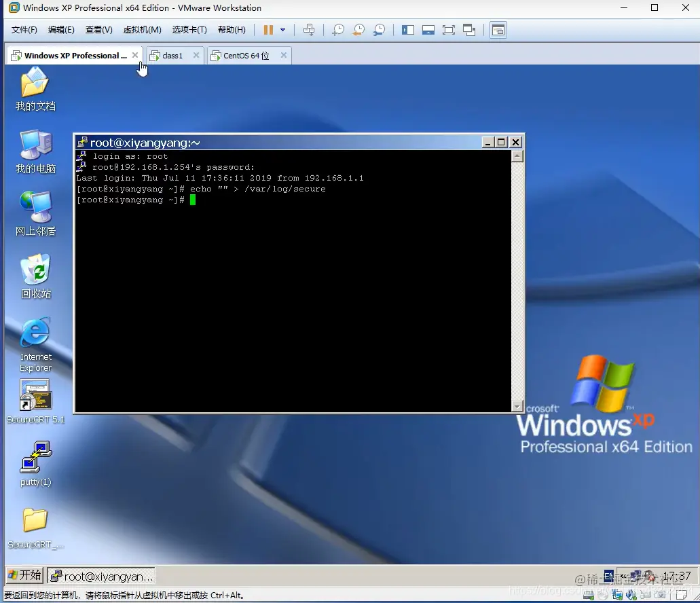The width and height of the screenshot is (700, 603).
Task: Click the printer device status icon
Action: tap(646, 595)
